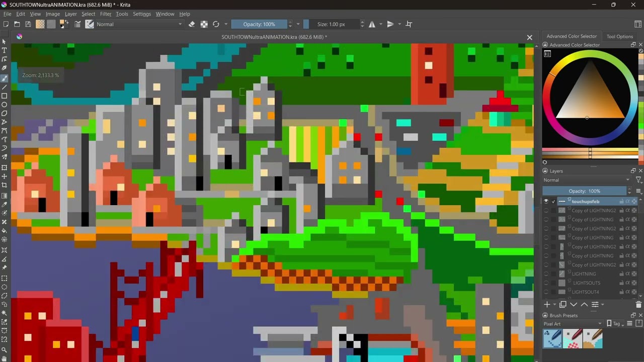Choose the Polygon tool
The image size is (644, 362).
(4, 114)
